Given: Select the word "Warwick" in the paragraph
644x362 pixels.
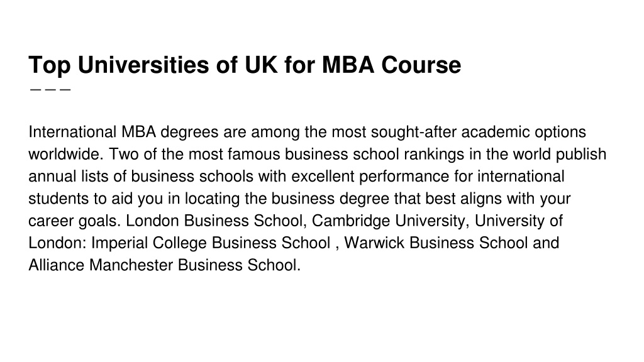Looking at the screenshot, I should click(375, 243).
